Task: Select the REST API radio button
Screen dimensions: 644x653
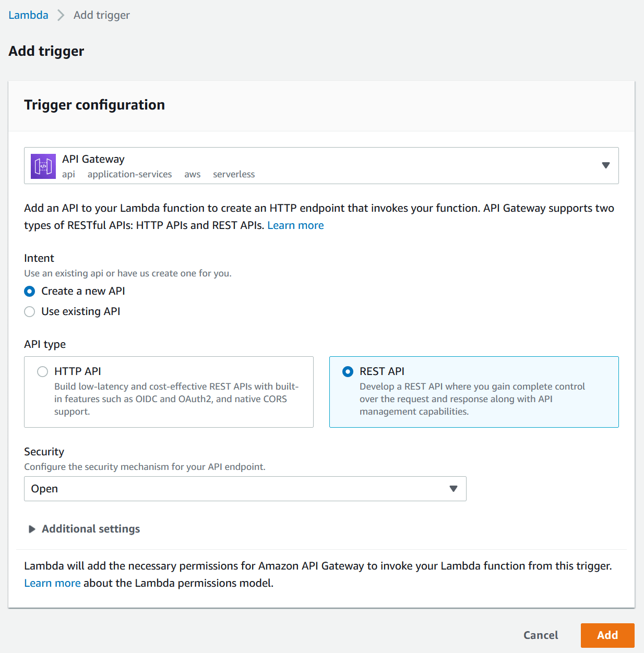Action: pos(348,371)
